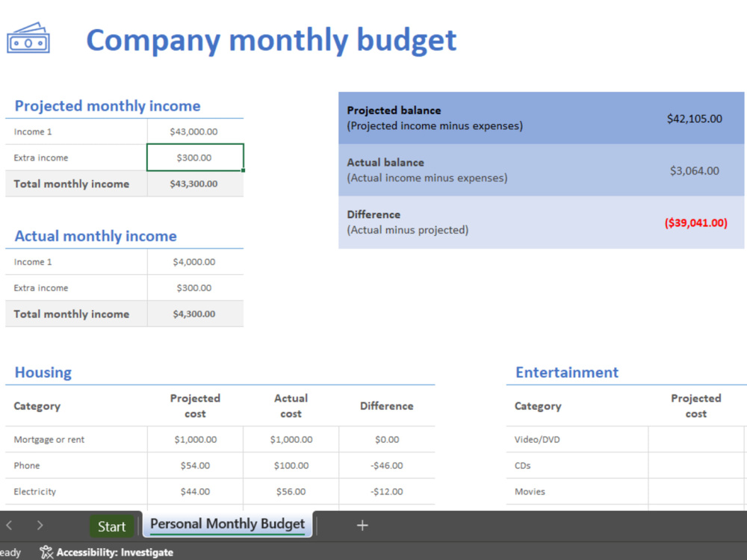This screenshot has width=747, height=560.
Task: Click Housing Difference column header
Action: (x=387, y=405)
